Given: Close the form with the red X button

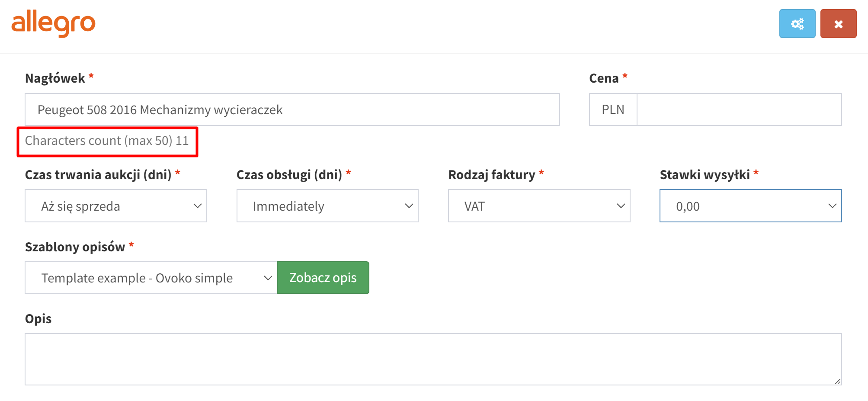Looking at the screenshot, I should (x=838, y=24).
